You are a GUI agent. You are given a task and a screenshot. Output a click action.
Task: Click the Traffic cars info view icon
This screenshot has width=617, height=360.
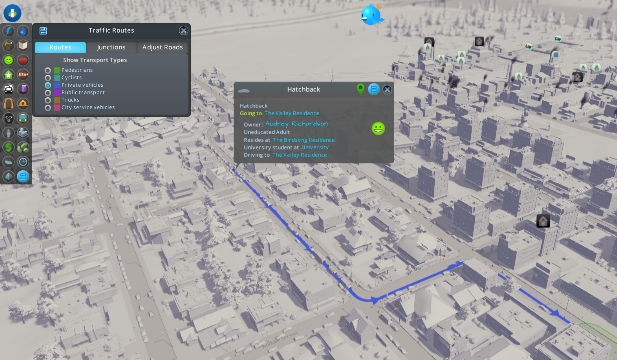point(9,89)
